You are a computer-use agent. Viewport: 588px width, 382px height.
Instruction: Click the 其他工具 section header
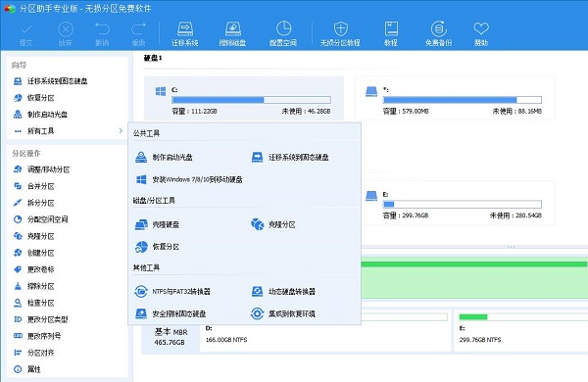coord(147,267)
